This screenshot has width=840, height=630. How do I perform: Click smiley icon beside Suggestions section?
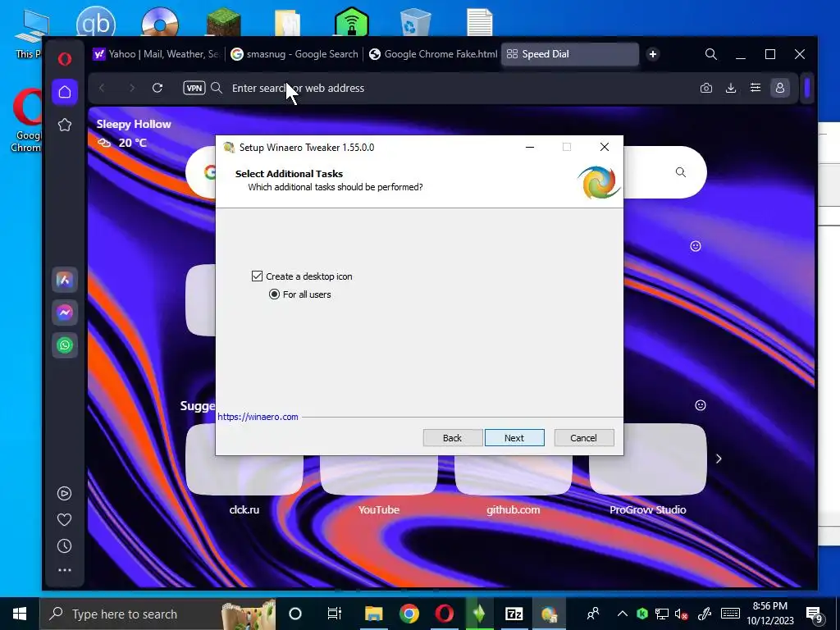click(701, 405)
